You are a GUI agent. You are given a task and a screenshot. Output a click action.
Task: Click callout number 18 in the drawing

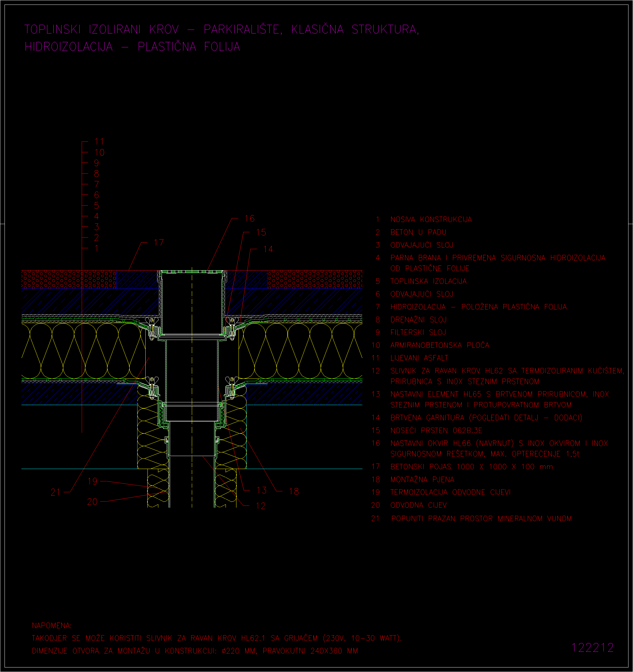[x=294, y=492]
